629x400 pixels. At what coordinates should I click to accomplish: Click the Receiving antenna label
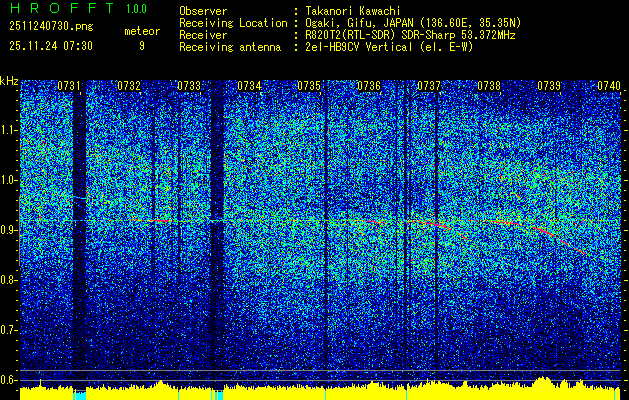(x=230, y=47)
